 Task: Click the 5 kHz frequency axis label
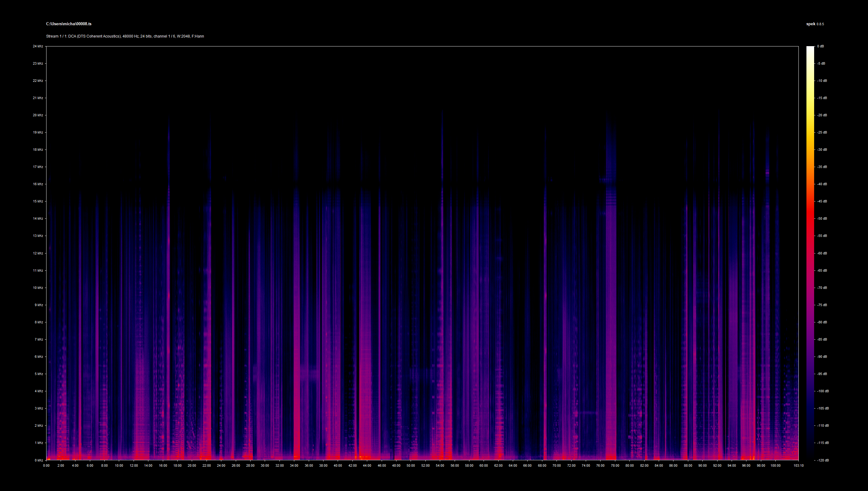pyautogui.click(x=38, y=374)
